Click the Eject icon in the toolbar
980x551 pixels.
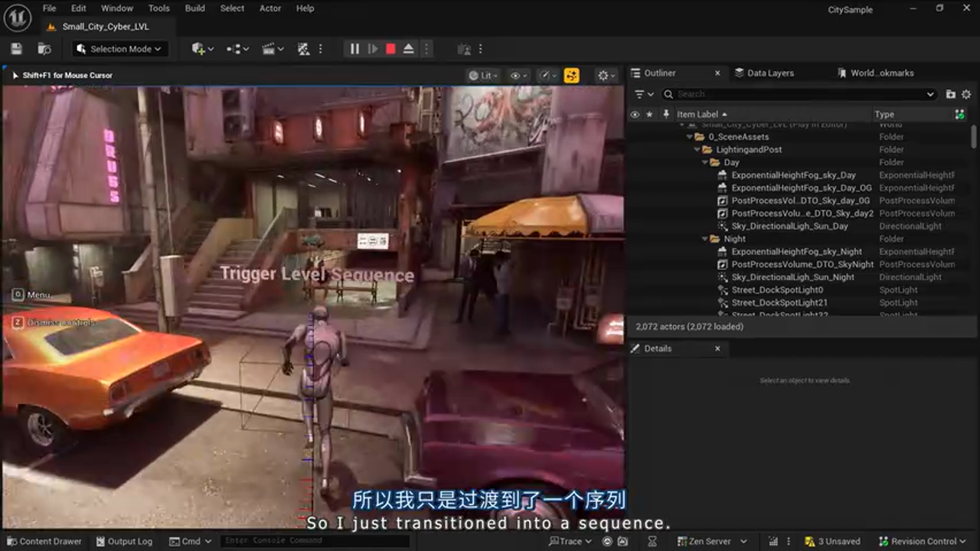[x=407, y=48]
